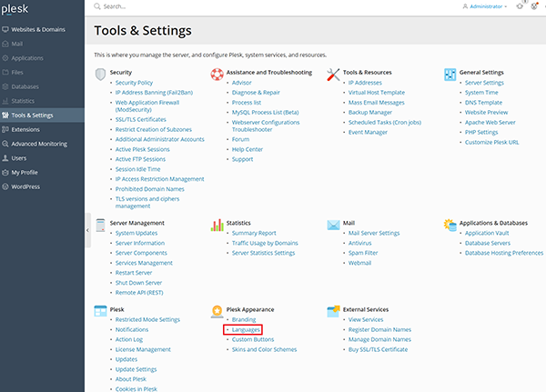
Task: Click the Files folder sidebar icon
Action: 5,72
